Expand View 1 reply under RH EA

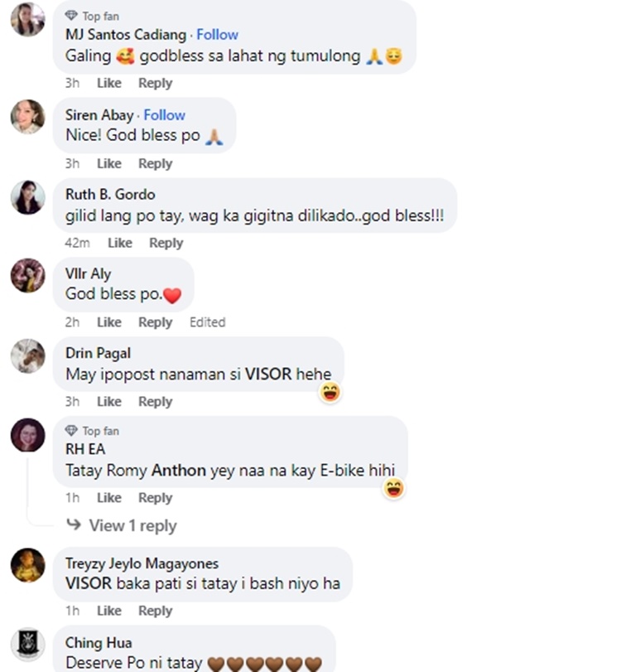[x=132, y=525]
